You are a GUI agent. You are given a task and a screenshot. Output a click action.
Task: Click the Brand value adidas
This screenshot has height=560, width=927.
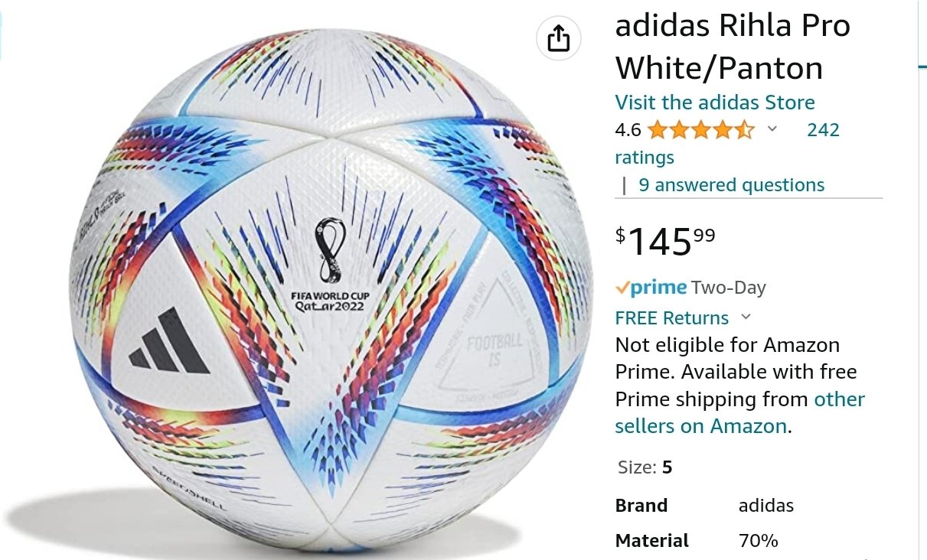tap(766, 506)
